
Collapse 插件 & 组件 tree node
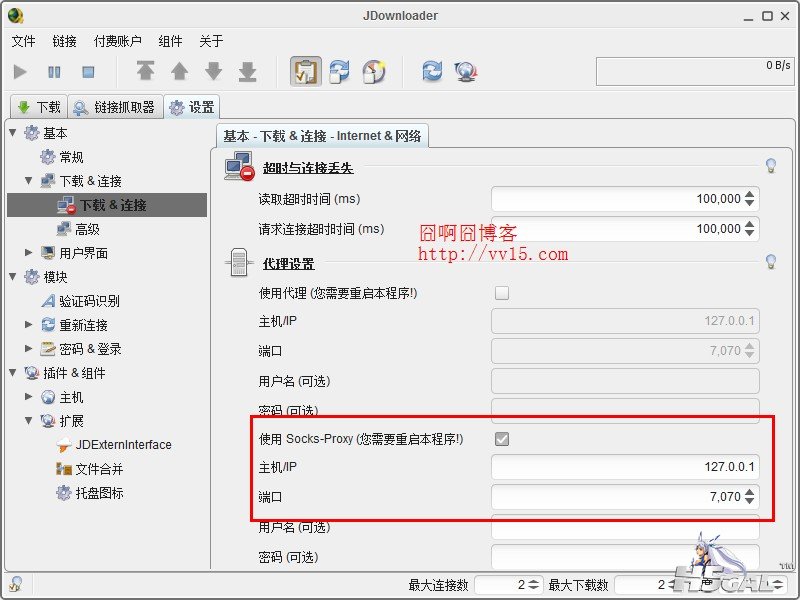13,372
